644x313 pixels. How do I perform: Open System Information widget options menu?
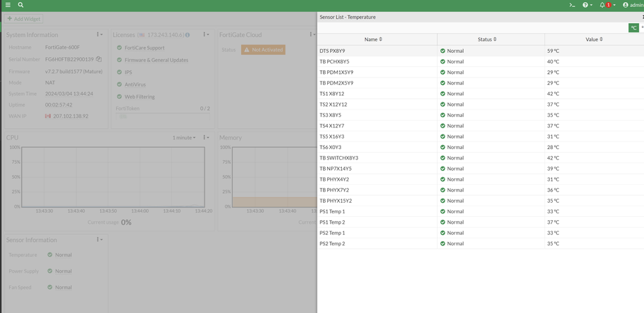[x=99, y=35]
